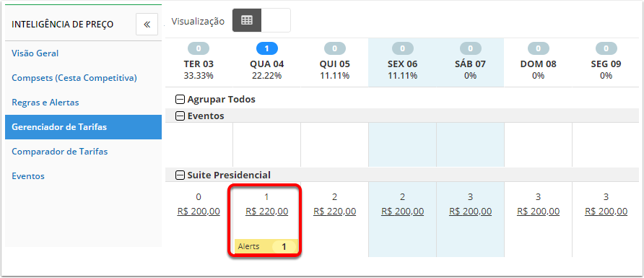Open Compsets (Cesta Competitiva) menu item

coord(74,78)
